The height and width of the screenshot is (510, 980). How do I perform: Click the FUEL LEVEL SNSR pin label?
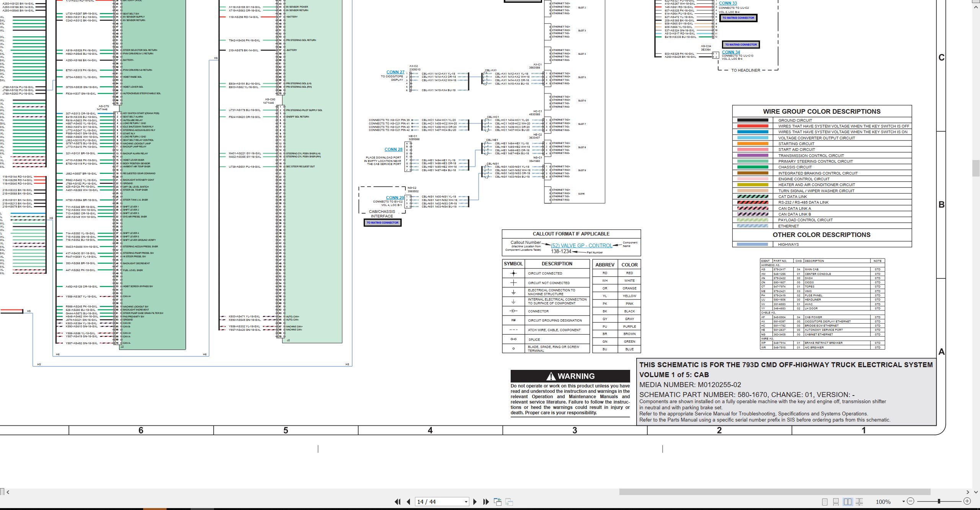[x=133, y=270]
